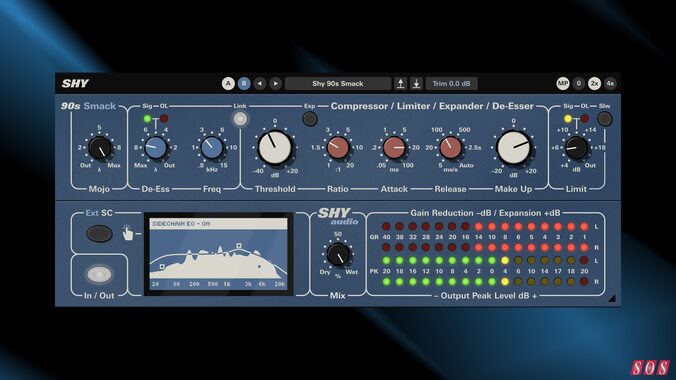Click the Make Up gain knob

513,148
